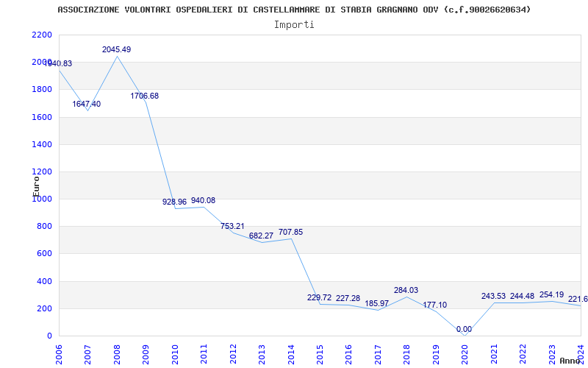Click the 2013 x-axis year label
Viewport: 588px width, 368px height.
(262, 354)
